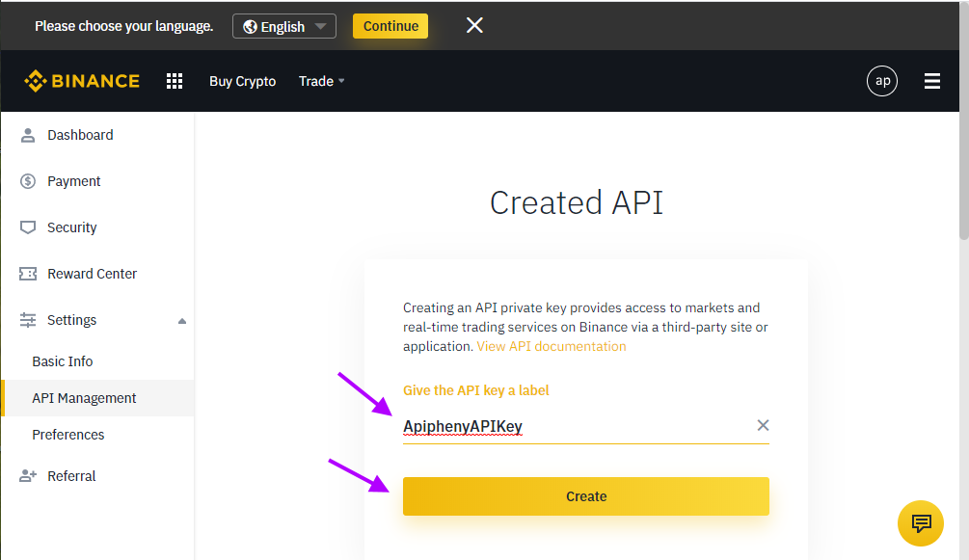
Task: Open the apps grid menu icon
Action: coord(175,81)
